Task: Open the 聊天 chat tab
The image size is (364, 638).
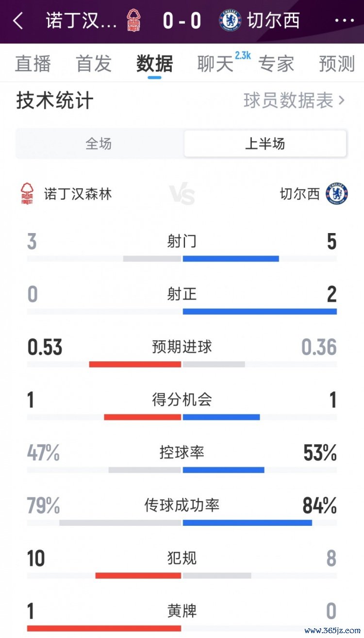Action: pyautogui.click(x=215, y=64)
